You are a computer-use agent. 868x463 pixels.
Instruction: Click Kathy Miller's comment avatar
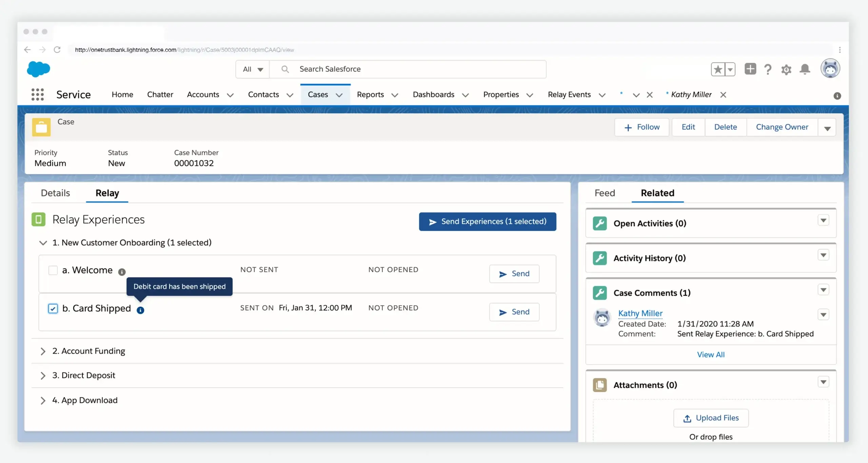(602, 317)
